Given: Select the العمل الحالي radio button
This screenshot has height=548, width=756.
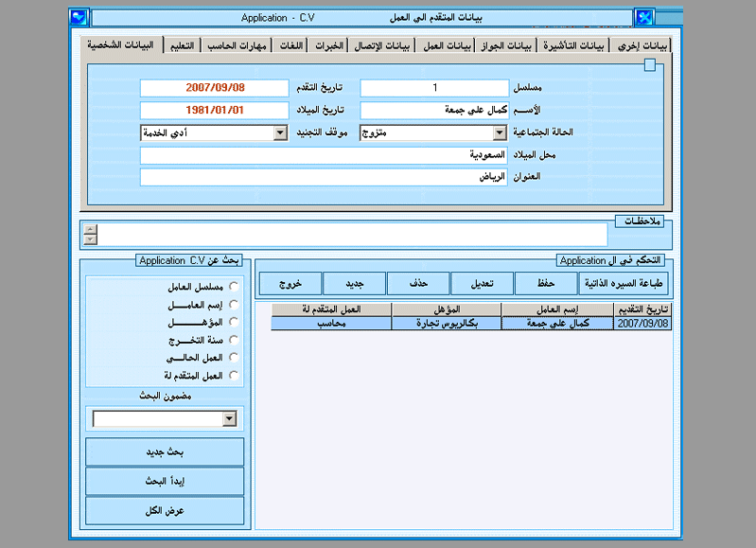Looking at the screenshot, I should pos(234,358).
